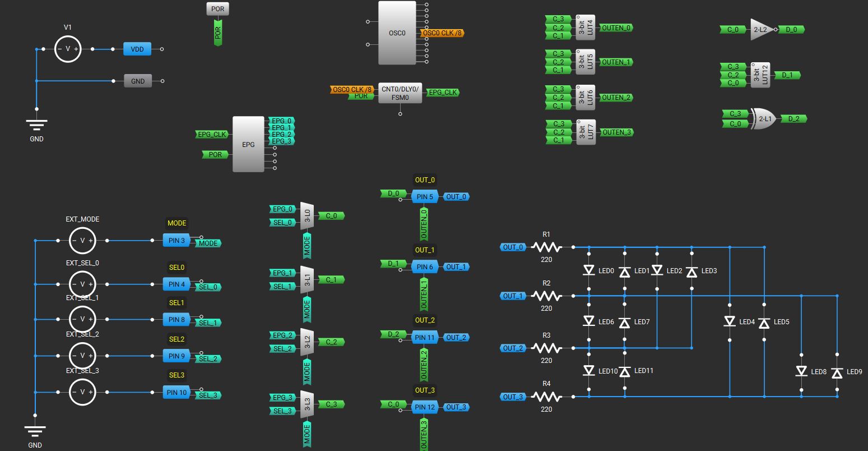Click the PIN 3 block
Viewport: 868px width, 451px height.
pyautogui.click(x=177, y=241)
